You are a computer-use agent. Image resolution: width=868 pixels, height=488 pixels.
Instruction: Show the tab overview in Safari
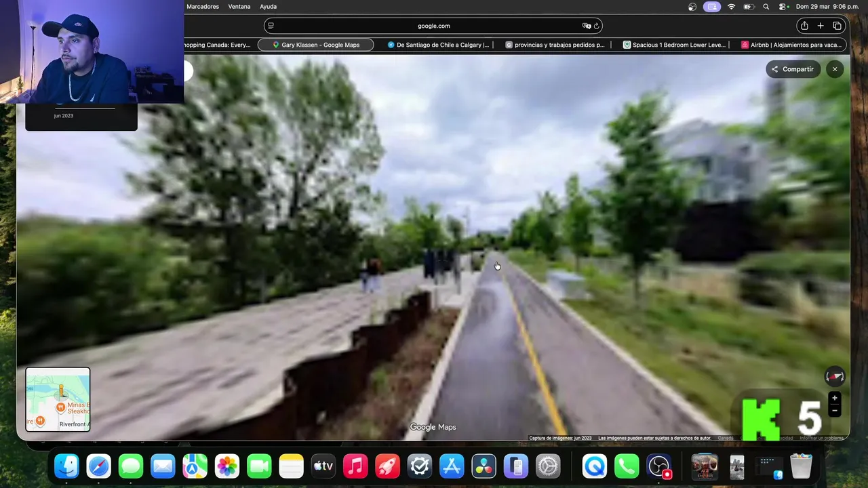pyautogui.click(x=837, y=26)
